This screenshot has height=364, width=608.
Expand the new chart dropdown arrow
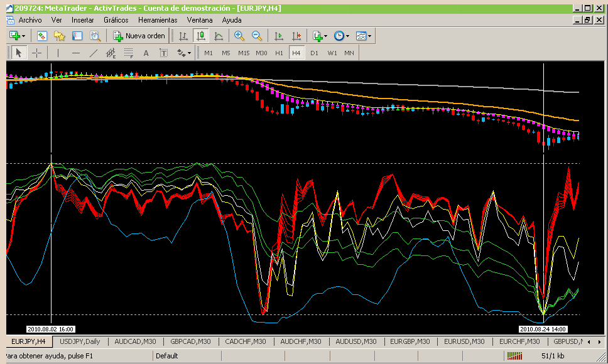(x=23, y=36)
